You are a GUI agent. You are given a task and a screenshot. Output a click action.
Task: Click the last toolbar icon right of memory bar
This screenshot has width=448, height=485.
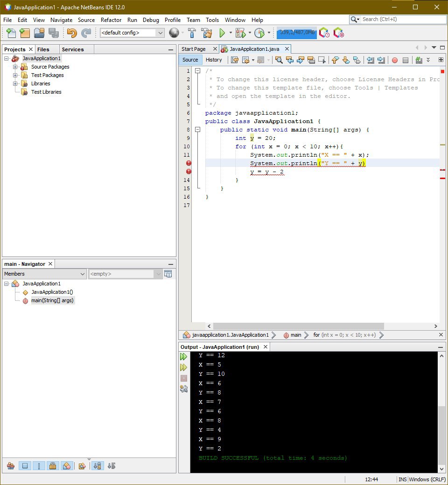click(339, 33)
